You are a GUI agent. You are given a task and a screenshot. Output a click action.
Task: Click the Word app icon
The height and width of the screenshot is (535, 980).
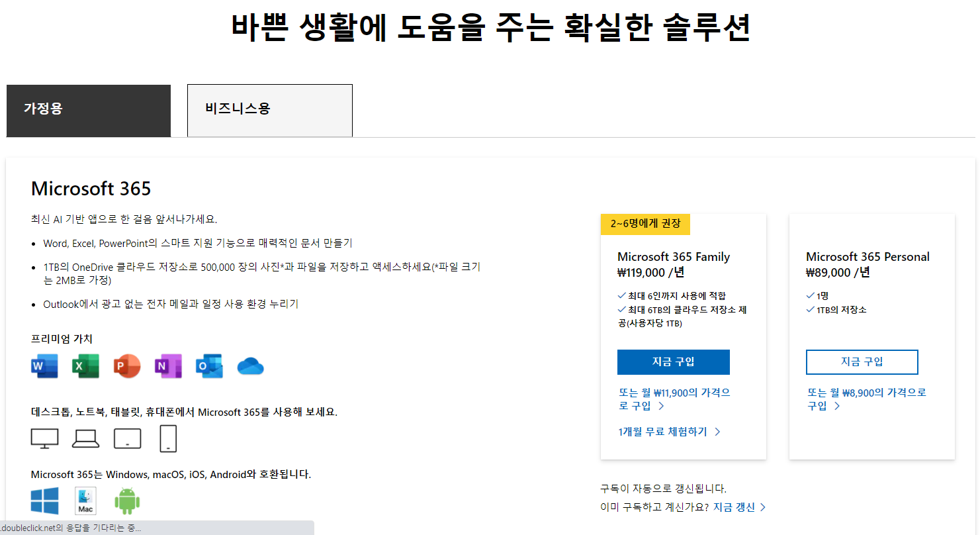pyautogui.click(x=44, y=366)
